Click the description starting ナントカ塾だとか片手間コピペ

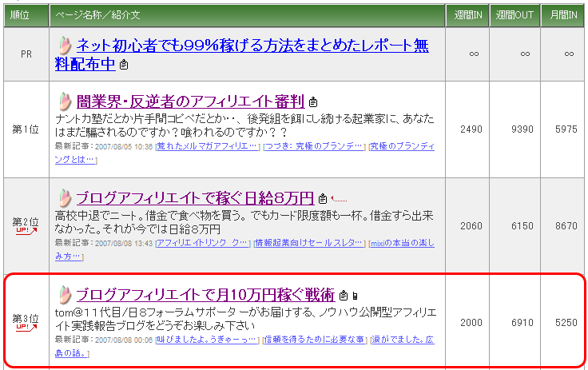tap(244, 125)
